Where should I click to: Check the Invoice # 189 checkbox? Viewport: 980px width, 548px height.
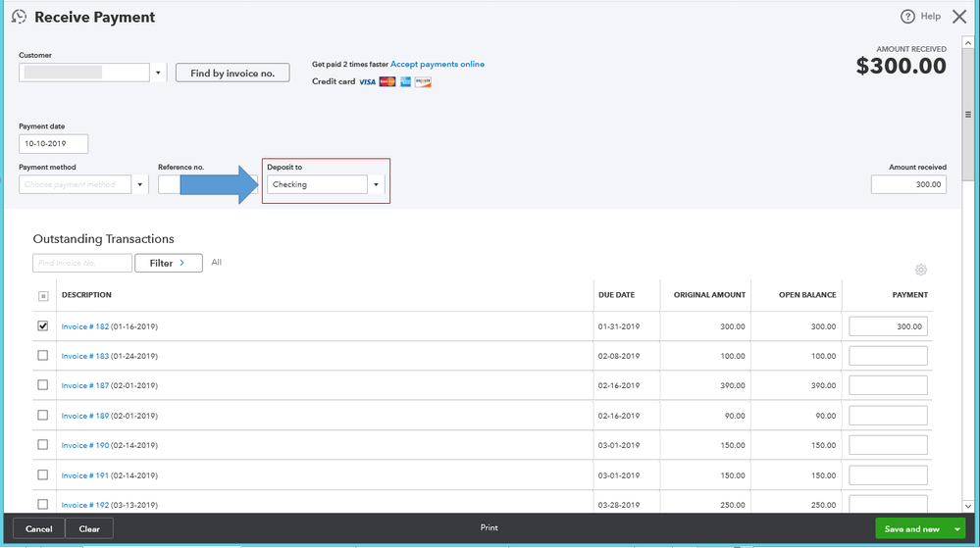(42, 415)
